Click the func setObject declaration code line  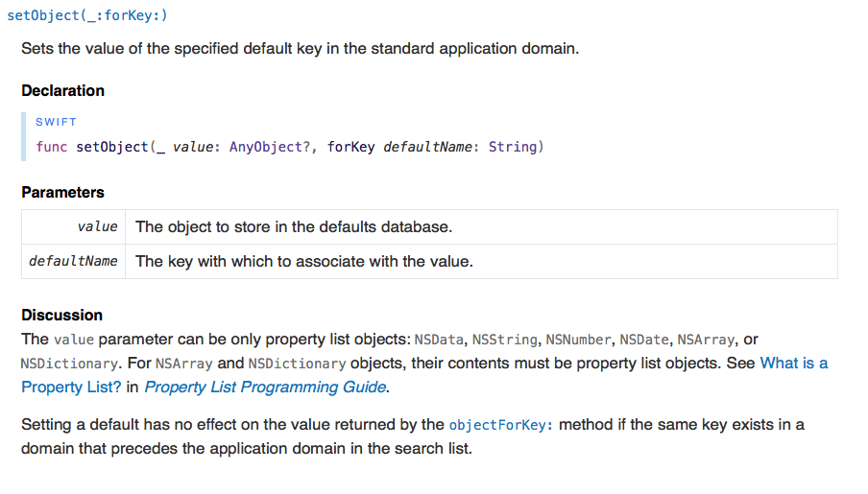tap(289, 147)
